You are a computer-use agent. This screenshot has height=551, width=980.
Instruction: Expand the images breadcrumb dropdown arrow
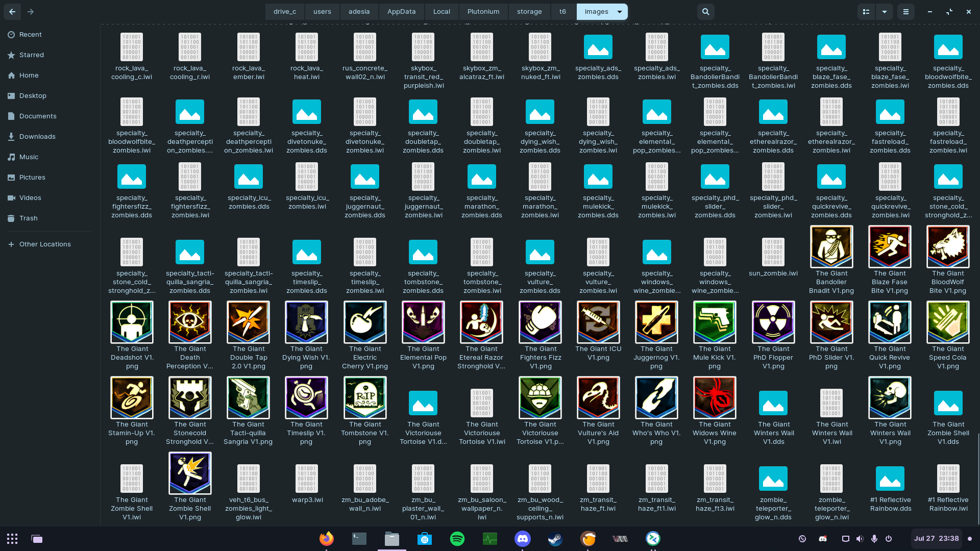click(619, 11)
